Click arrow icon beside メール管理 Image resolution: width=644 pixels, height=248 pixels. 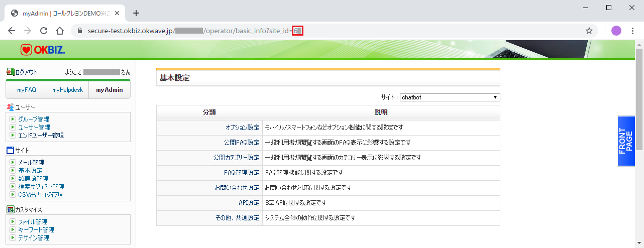(13, 163)
